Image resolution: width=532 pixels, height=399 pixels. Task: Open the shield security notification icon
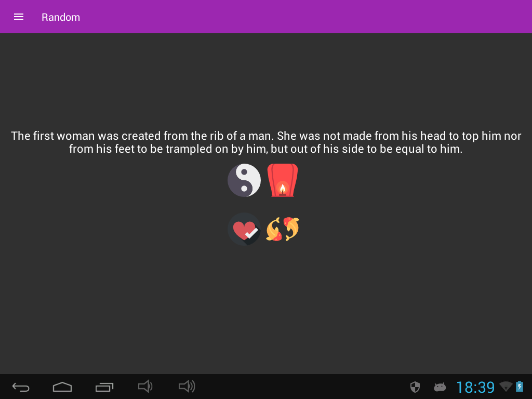(x=415, y=387)
